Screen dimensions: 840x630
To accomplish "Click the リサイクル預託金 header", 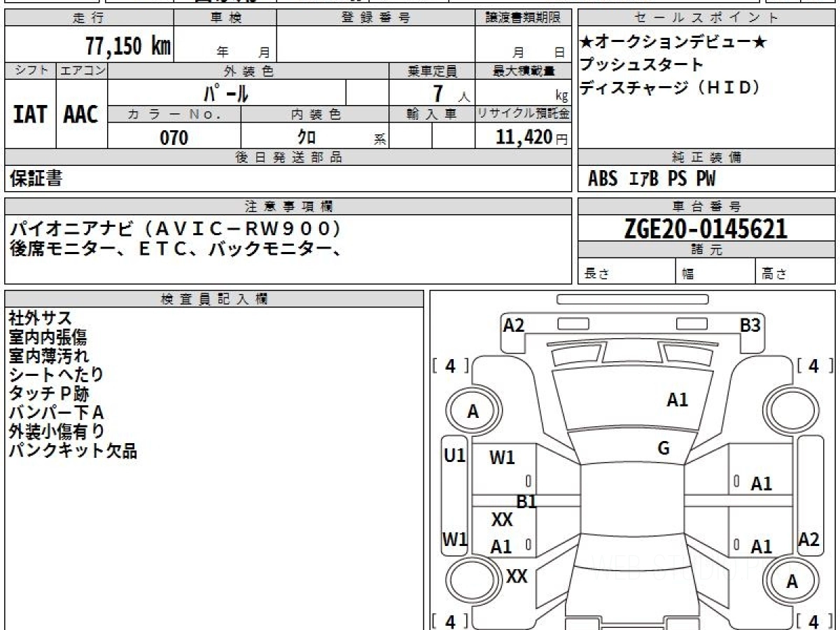I will pos(523,114).
